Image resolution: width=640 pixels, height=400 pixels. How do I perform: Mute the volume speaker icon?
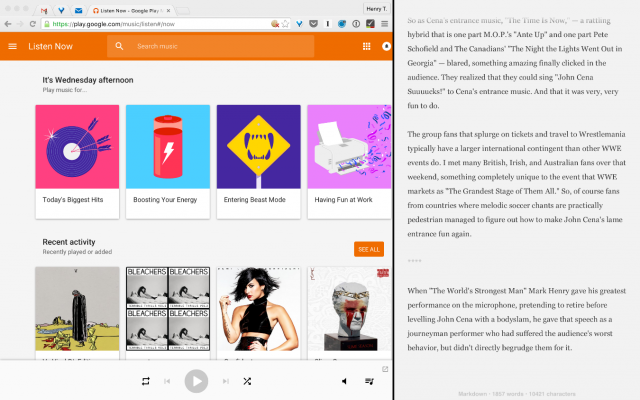point(344,381)
